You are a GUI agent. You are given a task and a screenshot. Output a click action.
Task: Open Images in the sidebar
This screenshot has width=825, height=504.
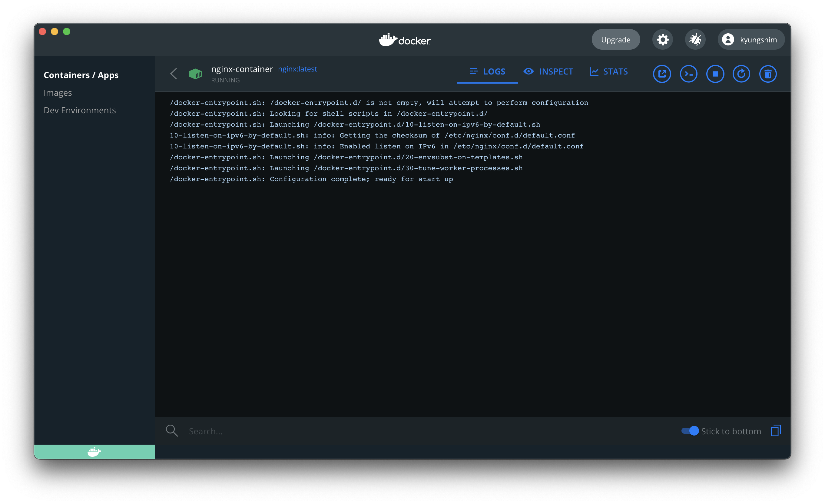(58, 93)
